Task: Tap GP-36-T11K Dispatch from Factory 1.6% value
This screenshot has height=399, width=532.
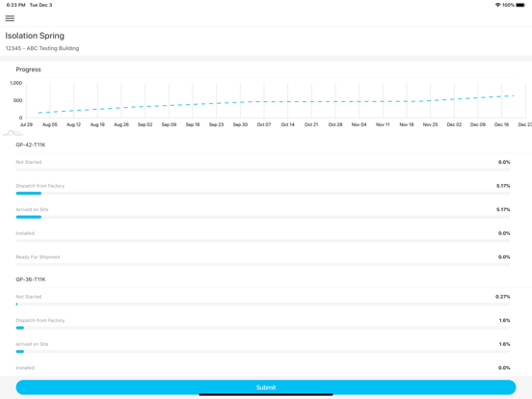Action: [504, 321]
